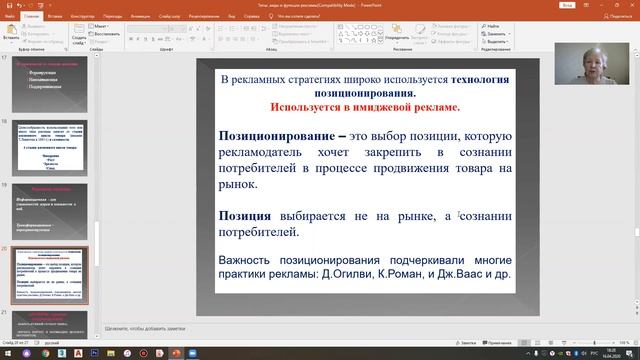Click Reset slide (Восстановить)

pos(104,34)
